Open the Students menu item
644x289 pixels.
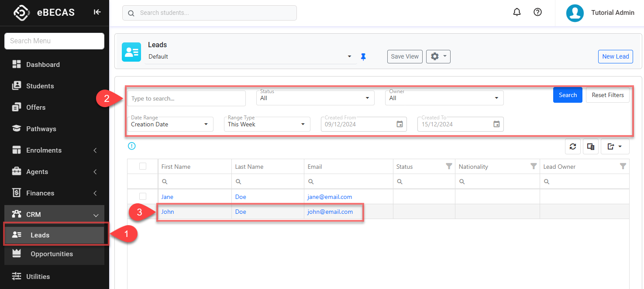point(40,86)
